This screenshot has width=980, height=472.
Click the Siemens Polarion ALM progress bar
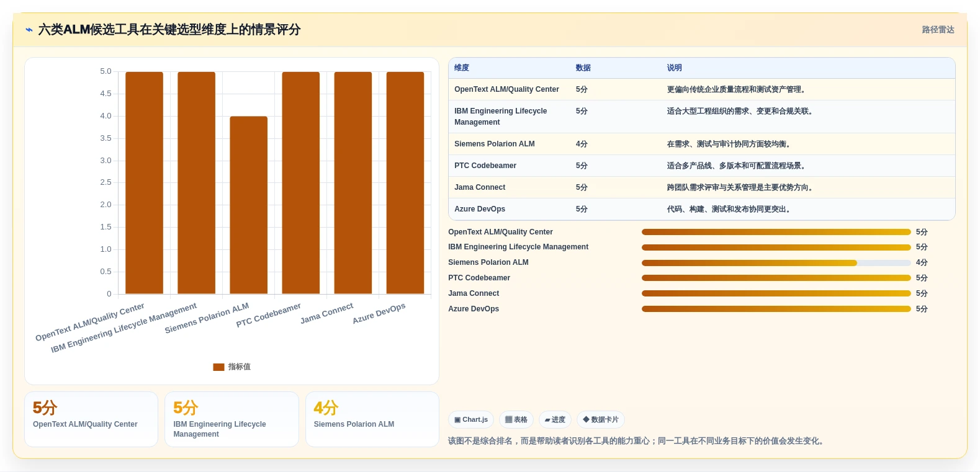click(x=776, y=263)
